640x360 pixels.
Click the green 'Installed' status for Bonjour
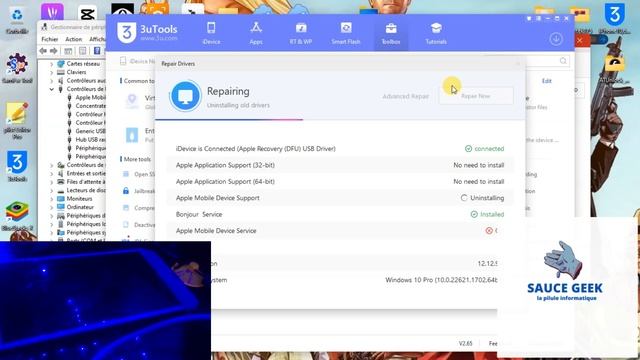tap(487, 214)
